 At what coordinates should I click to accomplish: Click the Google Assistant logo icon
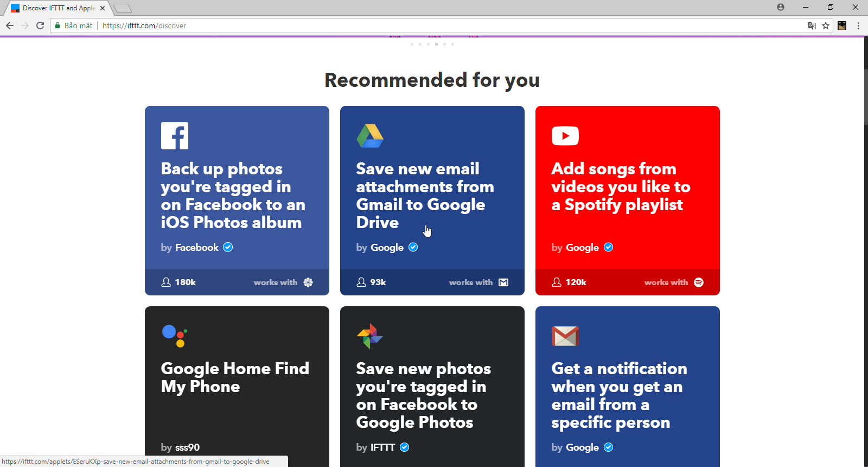pos(175,336)
